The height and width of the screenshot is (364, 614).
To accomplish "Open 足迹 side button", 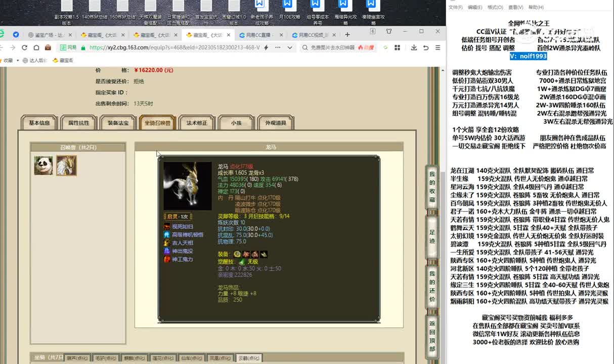I will pos(432,237).
